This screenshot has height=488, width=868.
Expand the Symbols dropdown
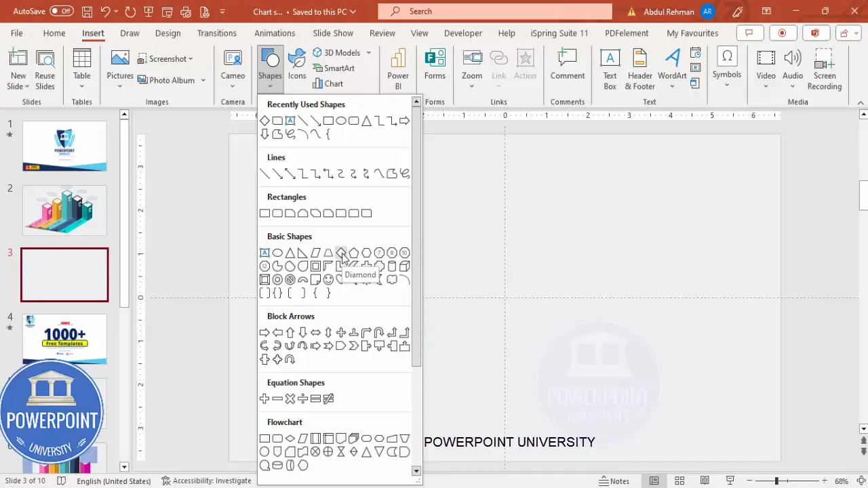pos(726,85)
